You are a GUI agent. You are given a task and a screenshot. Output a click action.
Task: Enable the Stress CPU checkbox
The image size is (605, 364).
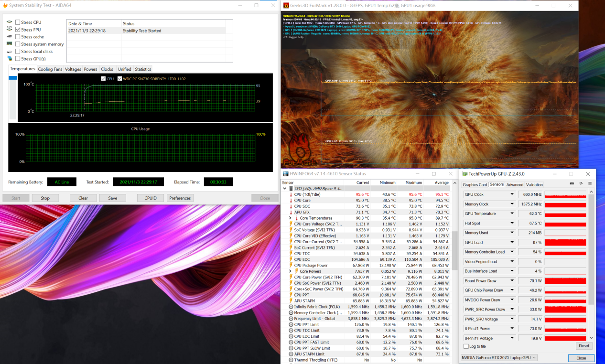click(18, 22)
